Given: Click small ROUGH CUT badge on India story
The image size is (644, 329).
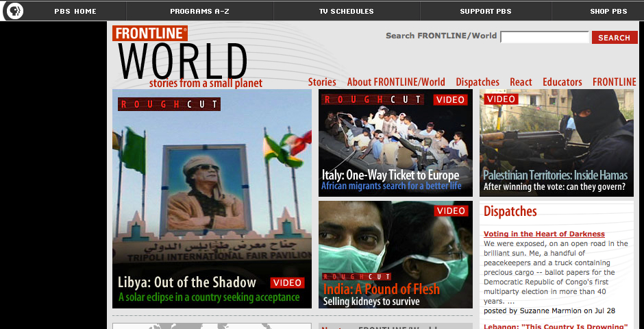Looking at the screenshot, I should pos(356,277).
